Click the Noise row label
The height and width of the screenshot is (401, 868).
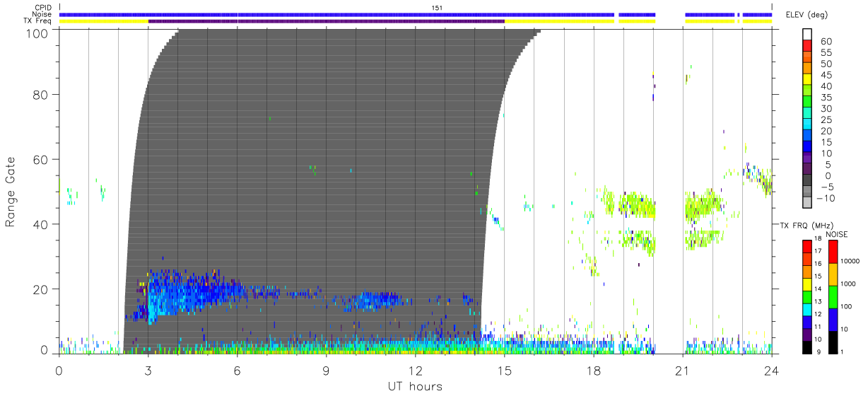click(43, 14)
